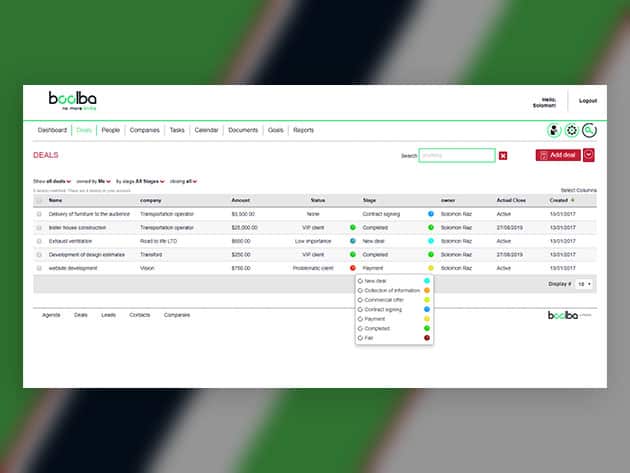Click the blue stage dot for Delivery of furniture
Viewport: 630px width, 473px height.
click(x=431, y=213)
